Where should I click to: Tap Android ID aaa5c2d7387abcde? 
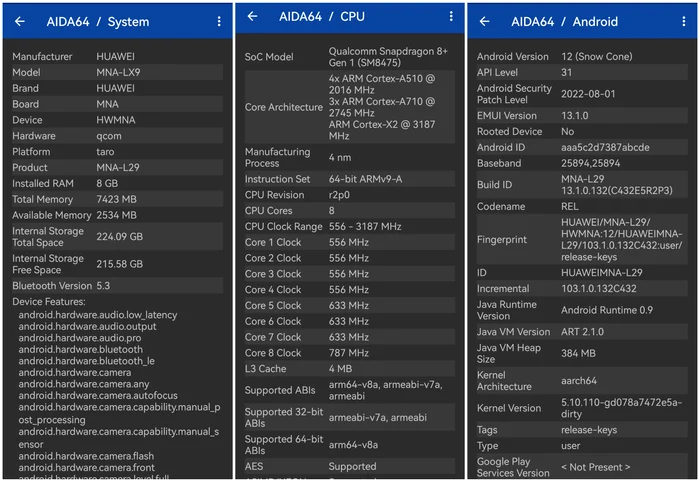pos(605,147)
